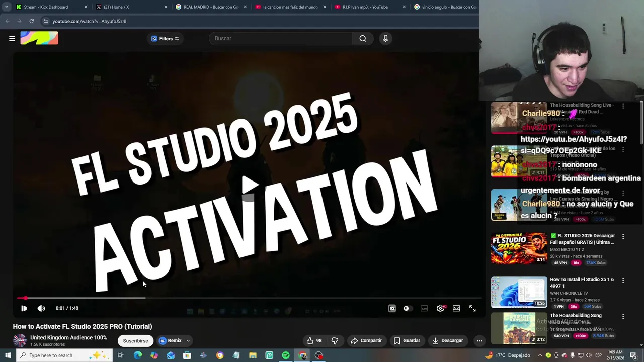Click the Suscribirse button

point(135,340)
